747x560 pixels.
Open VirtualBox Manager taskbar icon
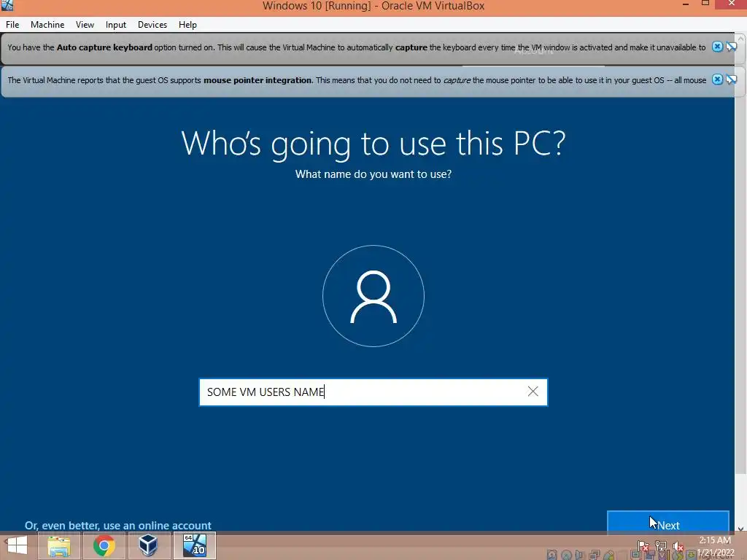point(149,545)
